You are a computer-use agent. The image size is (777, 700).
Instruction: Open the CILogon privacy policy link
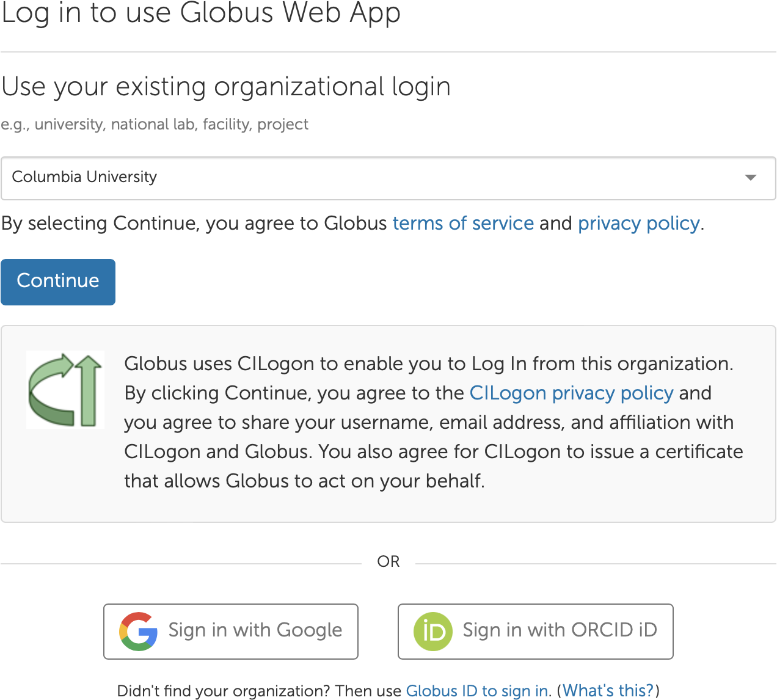pyautogui.click(x=571, y=393)
